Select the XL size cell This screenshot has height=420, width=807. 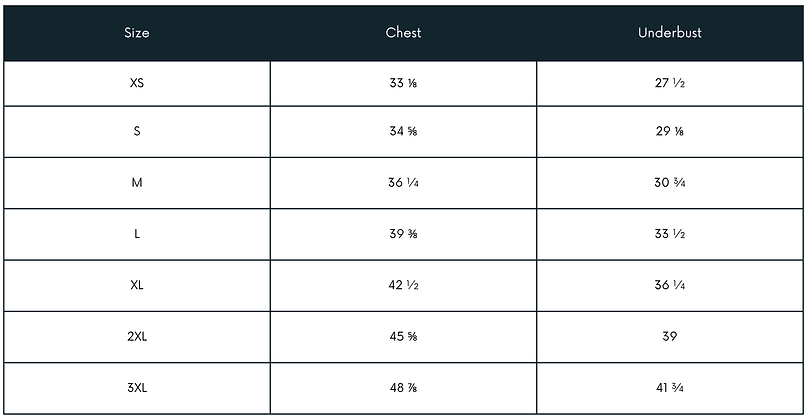[x=137, y=285]
